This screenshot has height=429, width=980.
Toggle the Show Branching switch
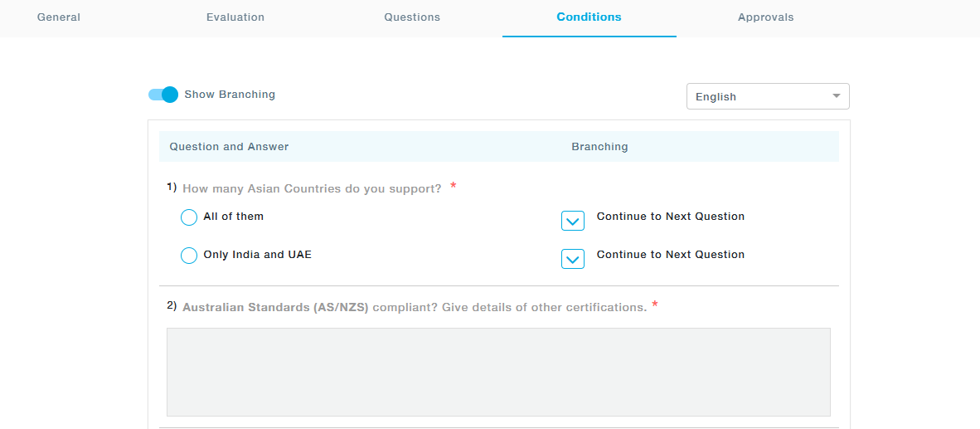(163, 95)
